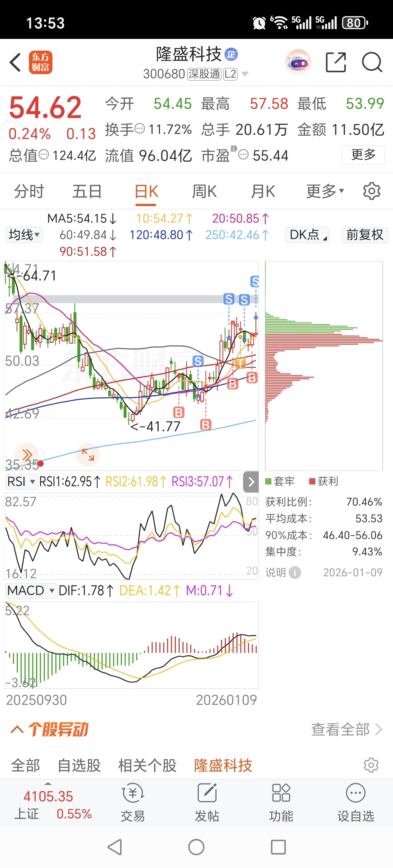Tap the 2026-01-09 chip date
Viewport: 393px width, 868px height.
point(353,573)
